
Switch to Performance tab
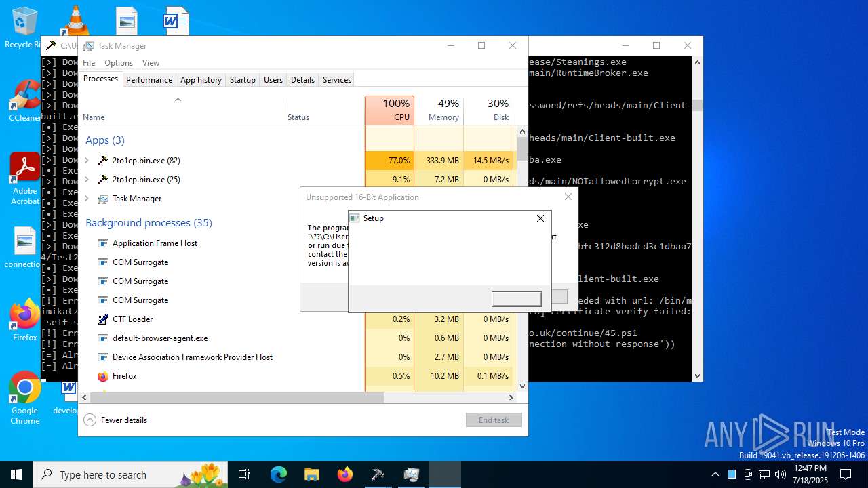click(x=149, y=79)
